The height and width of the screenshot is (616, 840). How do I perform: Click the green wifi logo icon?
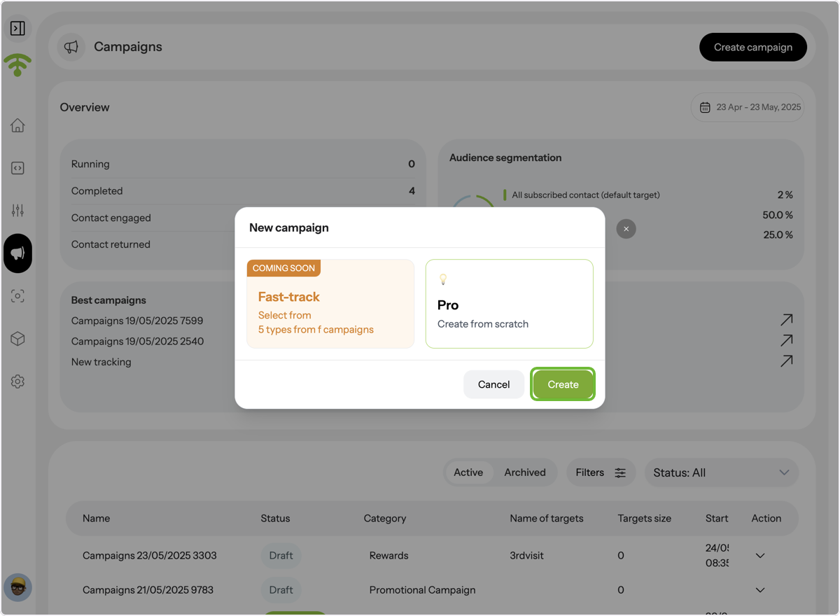click(x=17, y=65)
